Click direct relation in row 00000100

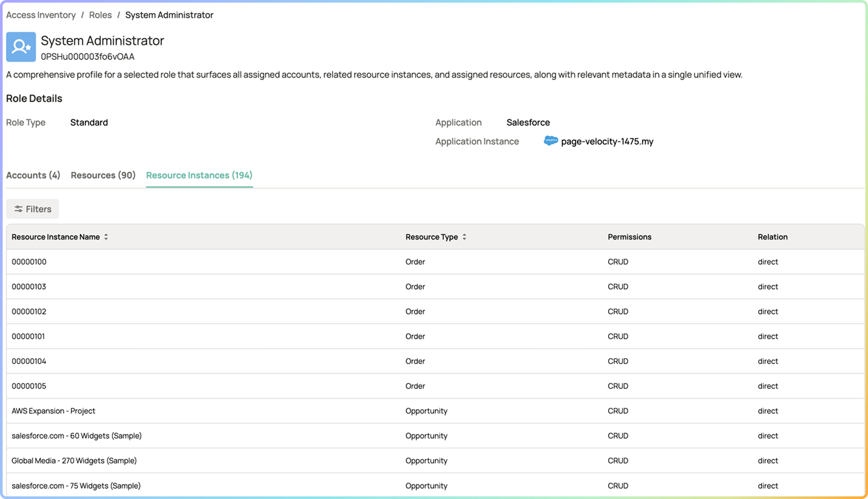pyautogui.click(x=768, y=262)
